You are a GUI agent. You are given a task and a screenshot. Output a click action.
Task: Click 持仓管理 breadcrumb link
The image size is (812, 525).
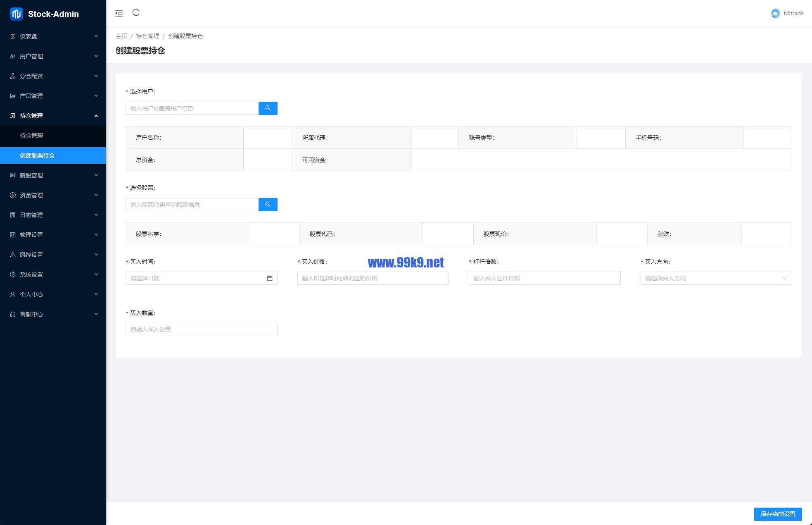click(x=147, y=36)
